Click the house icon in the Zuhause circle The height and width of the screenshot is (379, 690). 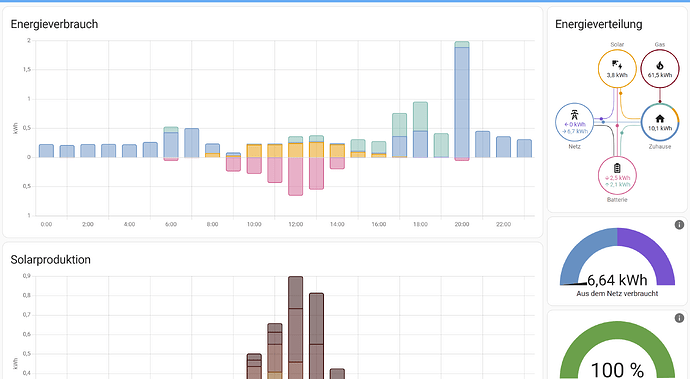pyautogui.click(x=660, y=118)
